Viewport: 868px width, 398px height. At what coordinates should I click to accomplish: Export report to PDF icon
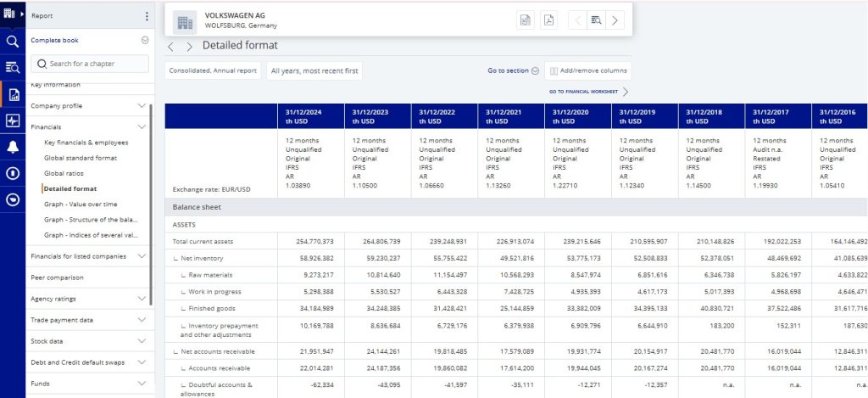548,20
